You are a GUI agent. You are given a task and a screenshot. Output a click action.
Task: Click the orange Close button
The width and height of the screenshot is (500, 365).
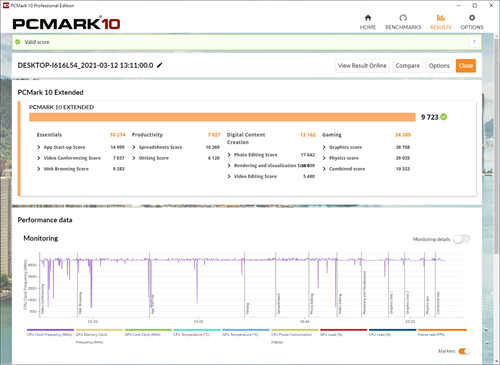pyautogui.click(x=466, y=66)
